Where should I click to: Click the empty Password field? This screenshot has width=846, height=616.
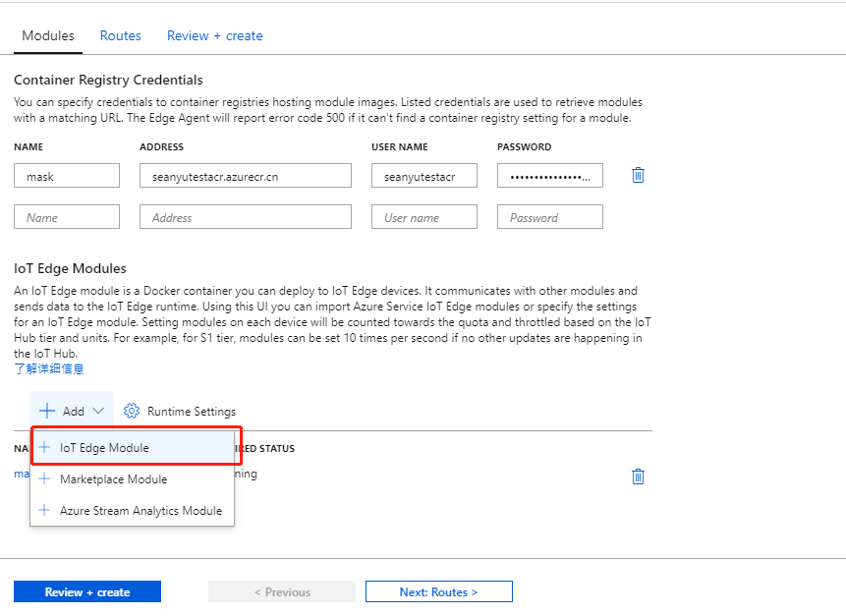(x=550, y=217)
